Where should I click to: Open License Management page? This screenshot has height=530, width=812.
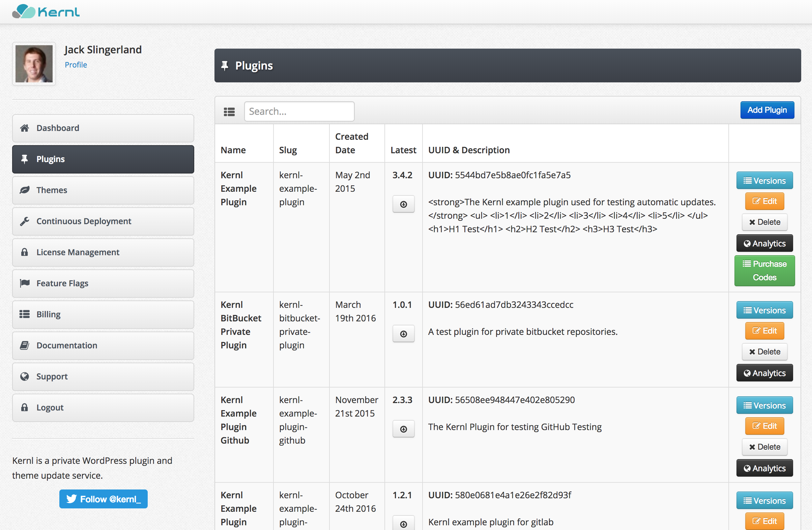(x=103, y=253)
